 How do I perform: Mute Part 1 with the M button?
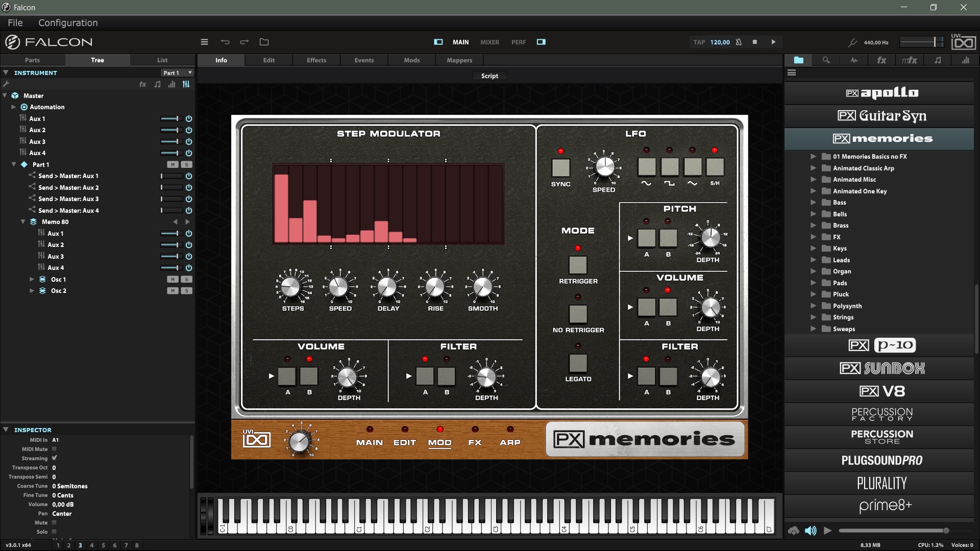(173, 164)
